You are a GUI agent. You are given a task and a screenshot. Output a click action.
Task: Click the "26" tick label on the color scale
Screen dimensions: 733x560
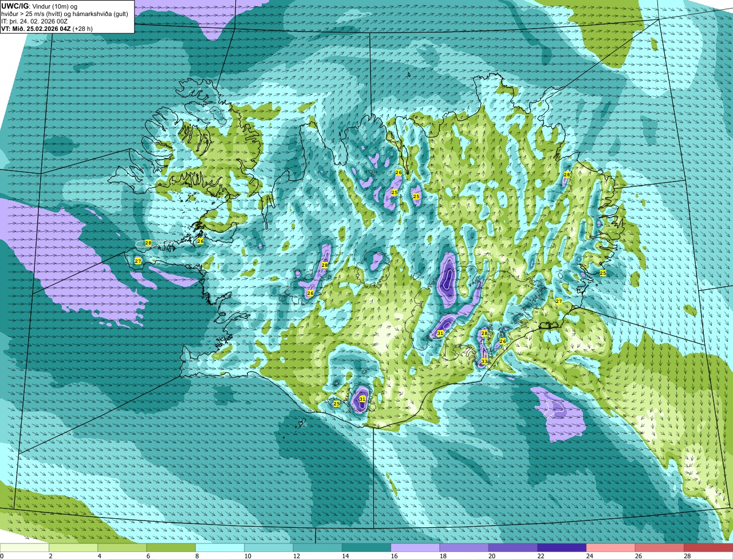tap(638, 556)
